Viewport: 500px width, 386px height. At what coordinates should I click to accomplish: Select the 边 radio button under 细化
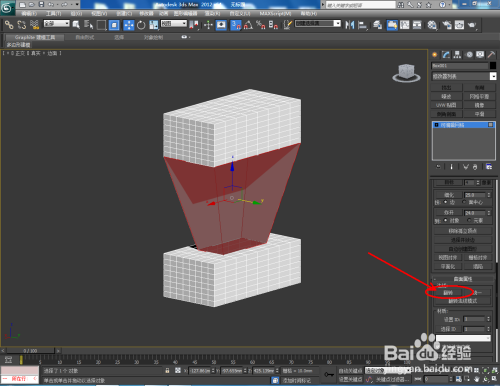coord(445,202)
